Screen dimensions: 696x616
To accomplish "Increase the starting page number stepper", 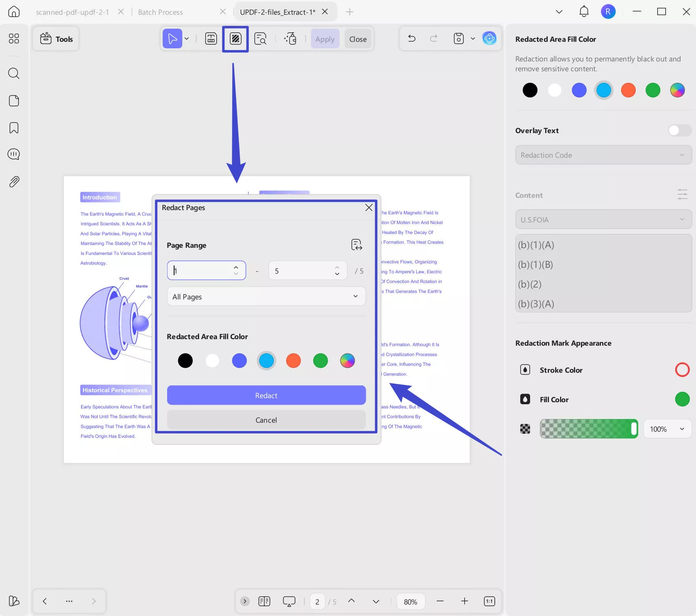I will [236, 267].
